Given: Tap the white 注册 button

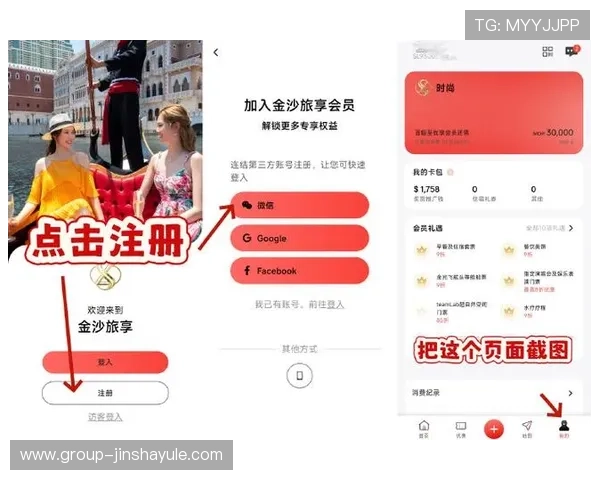Looking at the screenshot, I should (x=105, y=393).
